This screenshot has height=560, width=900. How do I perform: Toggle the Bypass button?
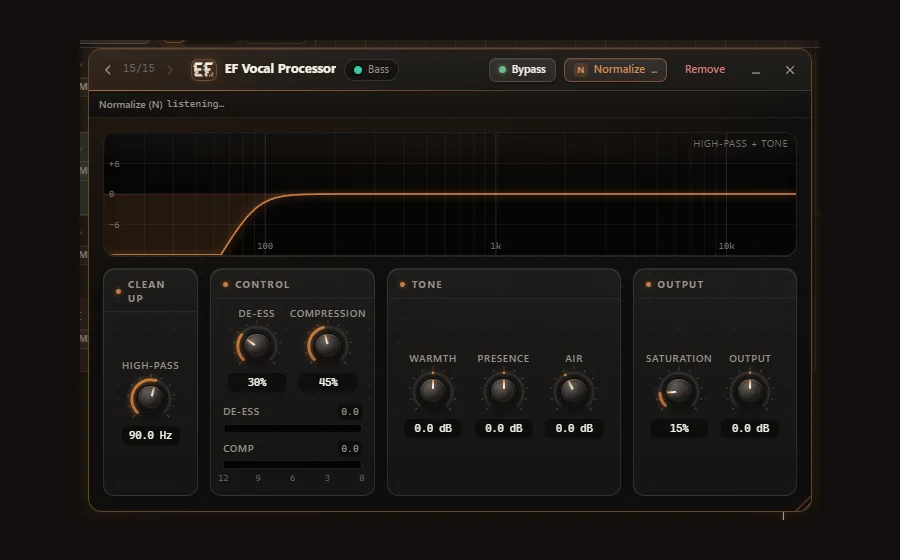[522, 69]
